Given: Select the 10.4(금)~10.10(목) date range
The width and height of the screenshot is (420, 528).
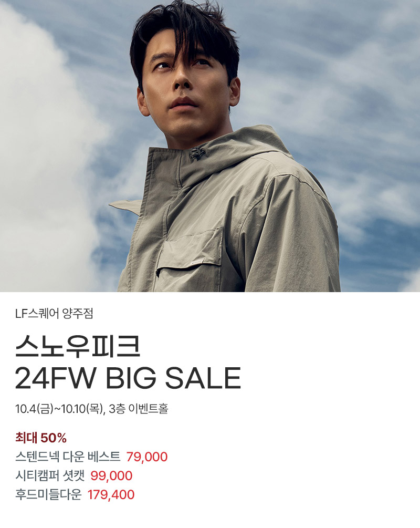Looking at the screenshot, I should 59,409.
